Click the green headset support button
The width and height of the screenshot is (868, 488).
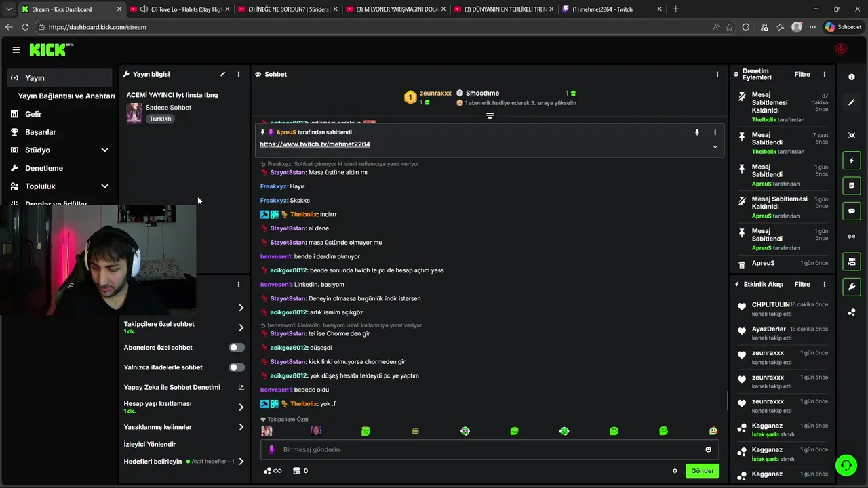(846, 466)
